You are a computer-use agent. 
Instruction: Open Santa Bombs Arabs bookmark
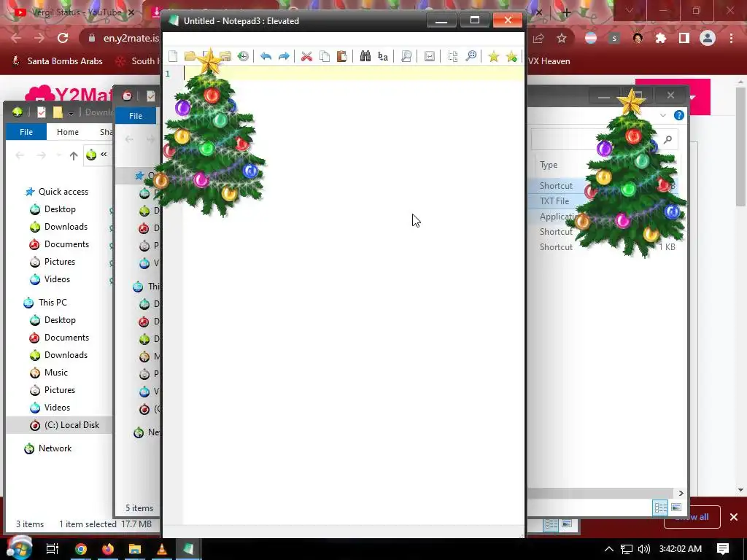coord(57,61)
